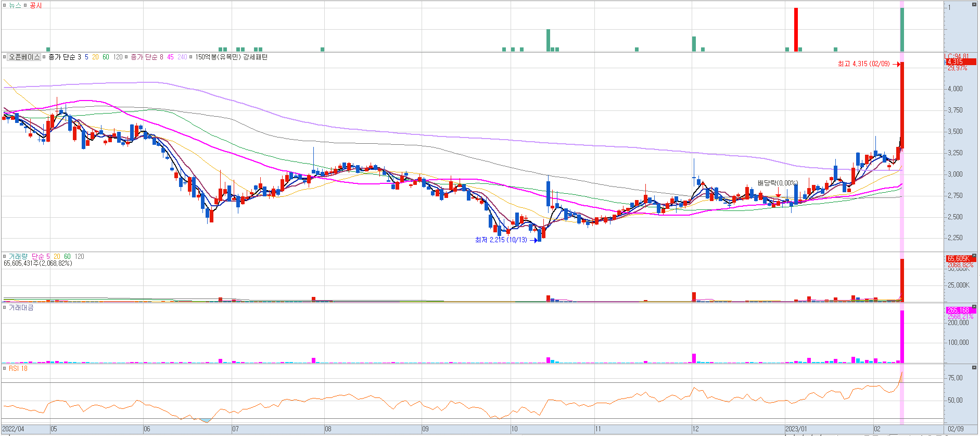Click the 2022/04 date axis label
Image resolution: width=980 pixels, height=436 pixels.
click(13, 429)
